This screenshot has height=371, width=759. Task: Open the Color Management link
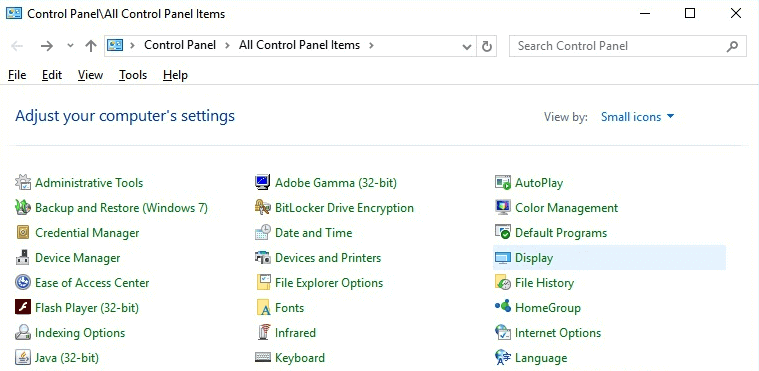[566, 208]
